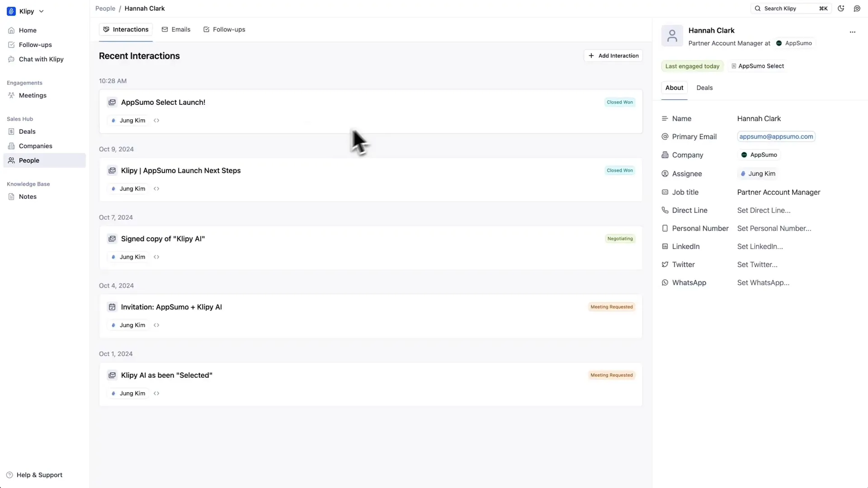Expand arrows on Signed copy row
Viewport: 868px width, 488px height.
click(156, 257)
